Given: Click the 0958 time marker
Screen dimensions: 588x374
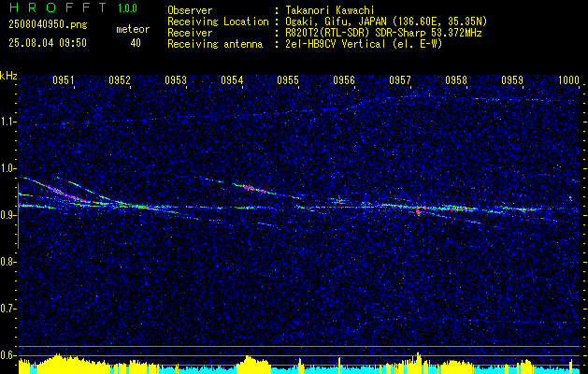Looking at the screenshot, I should (456, 79).
